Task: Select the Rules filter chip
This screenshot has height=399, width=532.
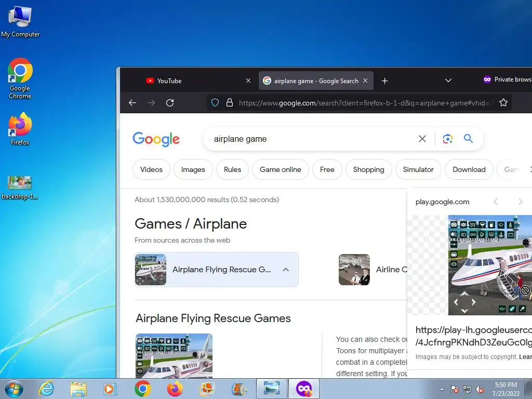Action: click(232, 169)
